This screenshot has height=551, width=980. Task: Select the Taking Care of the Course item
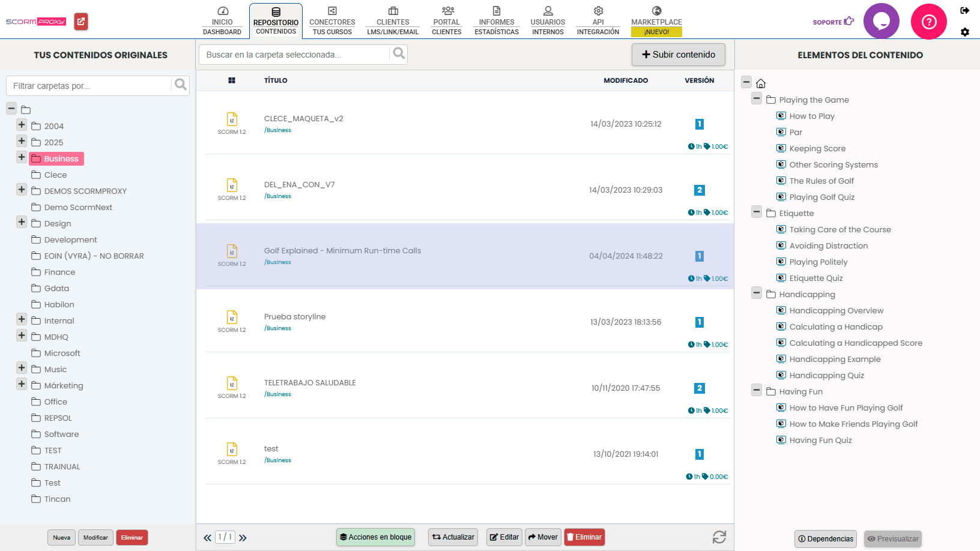coord(840,229)
